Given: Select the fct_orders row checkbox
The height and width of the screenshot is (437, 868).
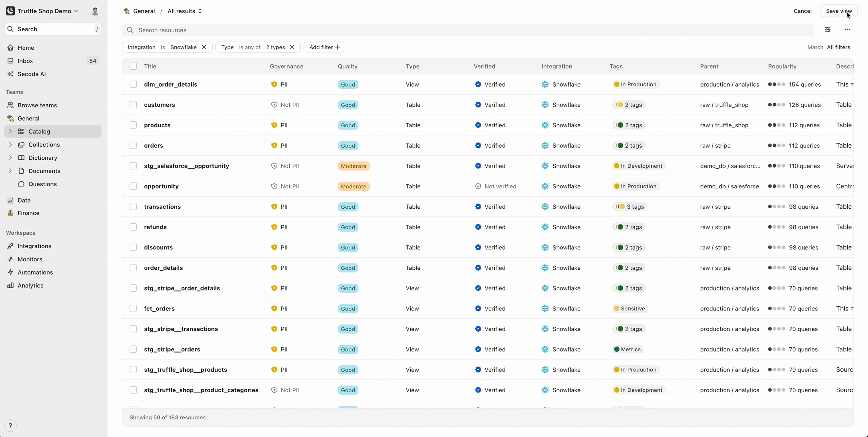Looking at the screenshot, I should pyautogui.click(x=133, y=309).
